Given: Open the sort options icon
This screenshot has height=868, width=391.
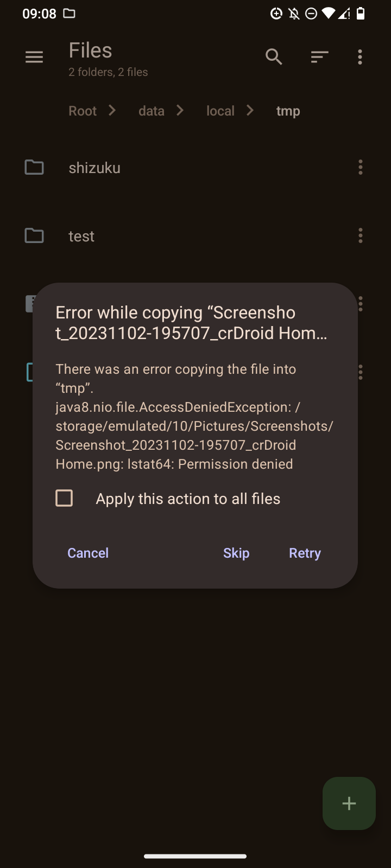Looking at the screenshot, I should pos(319,56).
